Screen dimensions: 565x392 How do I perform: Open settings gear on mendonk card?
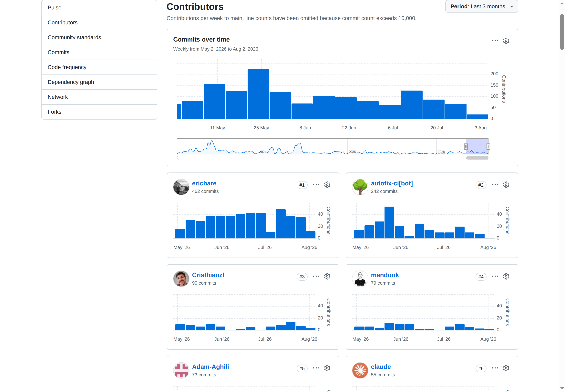506,277
